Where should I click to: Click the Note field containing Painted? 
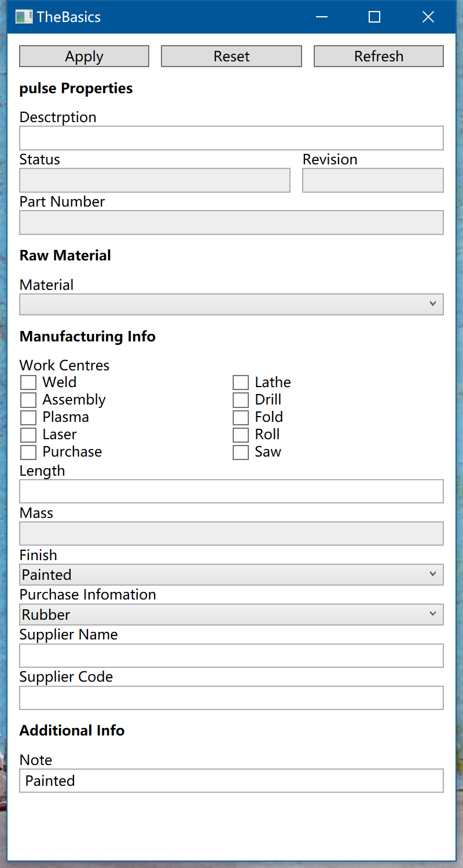(231, 781)
